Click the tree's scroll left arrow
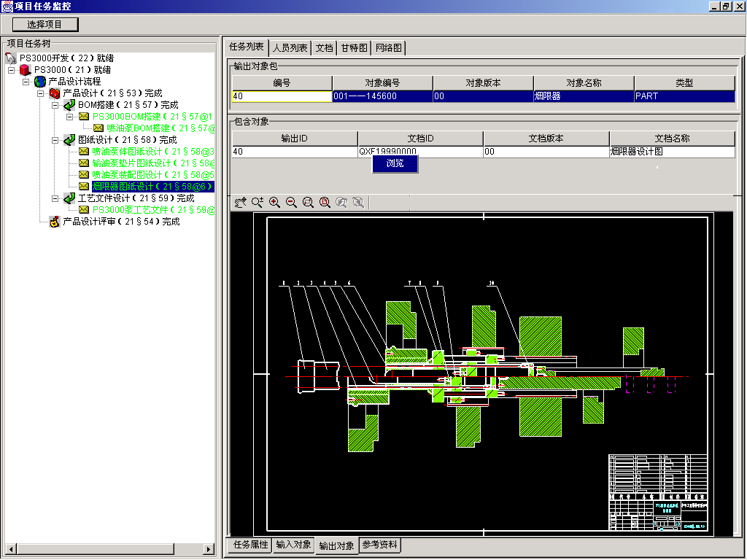This screenshot has height=560, width=747. (10, 549)
